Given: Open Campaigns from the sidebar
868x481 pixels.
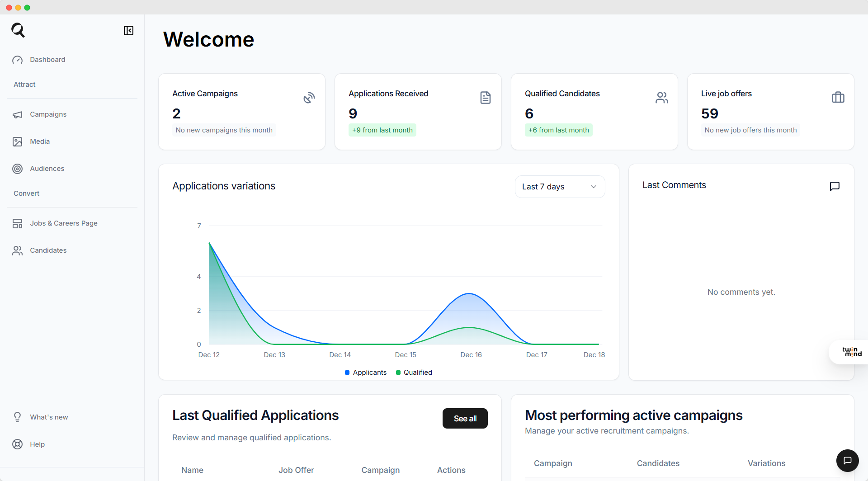Looking at the screenshot, I should (48, 114).
